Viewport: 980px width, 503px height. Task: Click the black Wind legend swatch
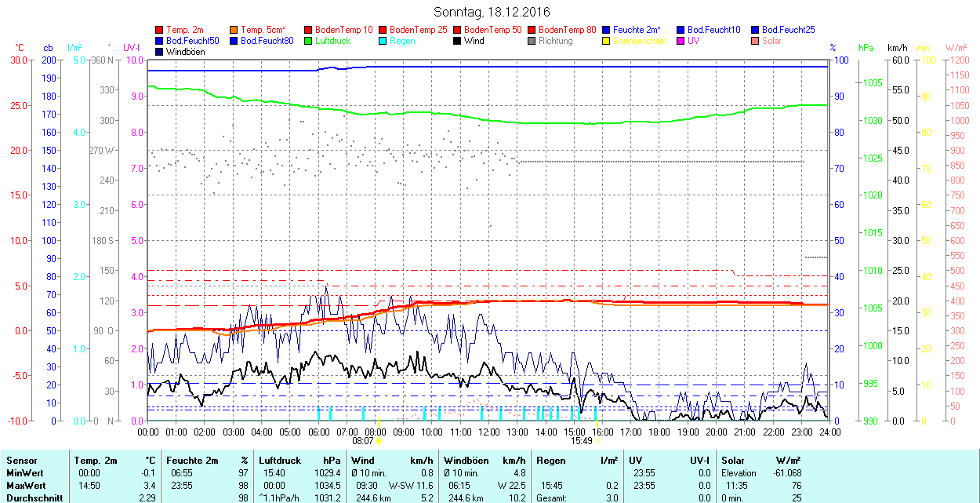(458, 41)
